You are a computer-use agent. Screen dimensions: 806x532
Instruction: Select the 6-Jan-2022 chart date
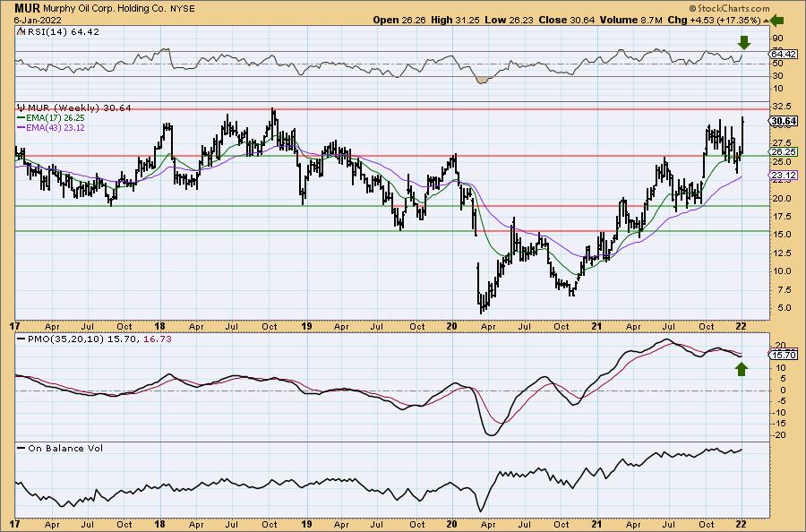pyautogui.click(x=38, y=20)
